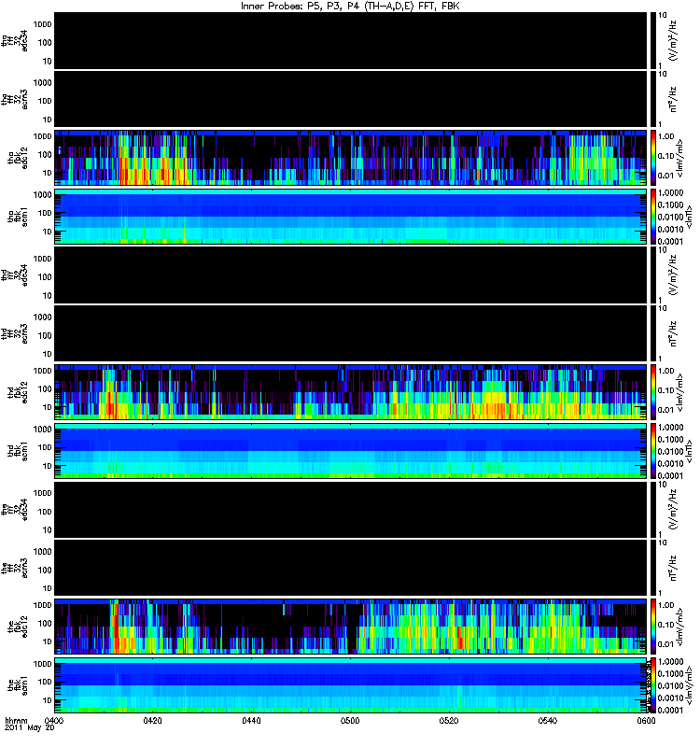Click the "tha fbk edc12" panel label
This screenshot has height=747, width=700.
pyautogui.click(x=18, y=158)
